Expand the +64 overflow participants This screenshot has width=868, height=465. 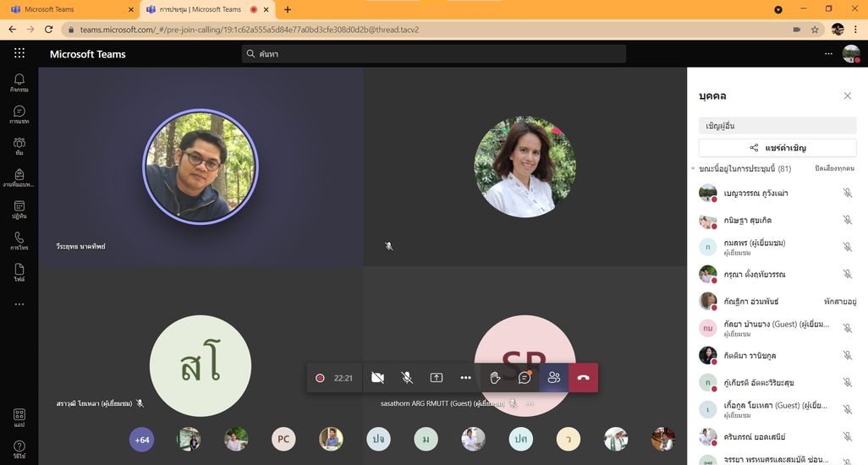point(141,440)
